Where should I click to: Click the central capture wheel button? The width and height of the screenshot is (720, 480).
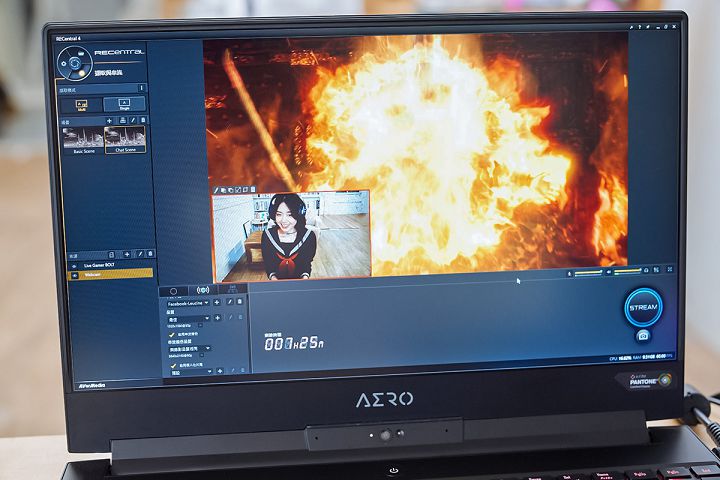(75, 63)
